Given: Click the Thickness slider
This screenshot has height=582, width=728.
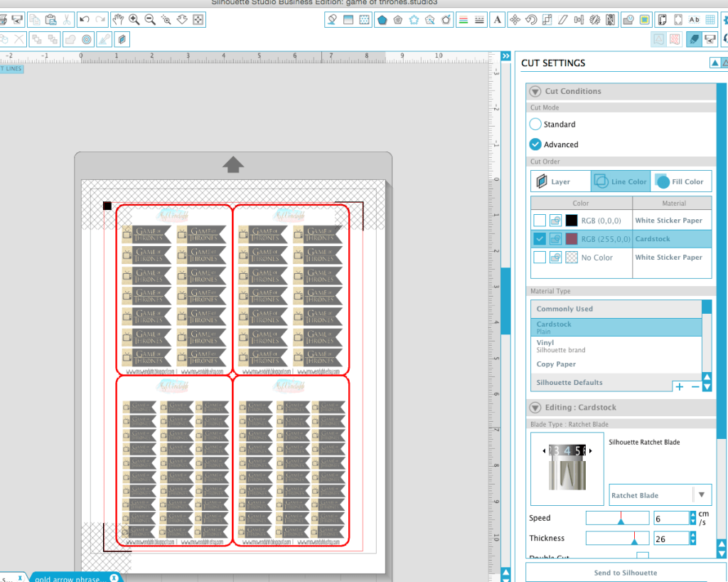Looking at the screenshot, I should coord(617,539).
